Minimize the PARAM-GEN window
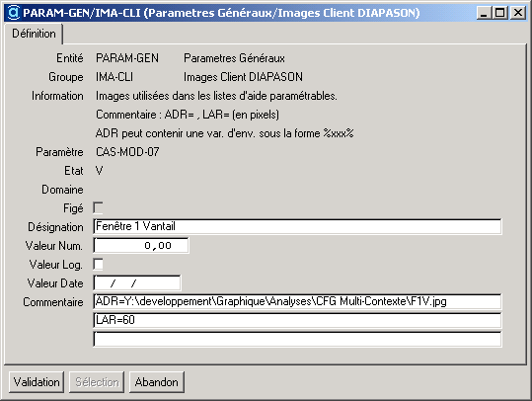The width and height of the screenshot is (532, 401). pyautogui.click(x=484, y=13)
